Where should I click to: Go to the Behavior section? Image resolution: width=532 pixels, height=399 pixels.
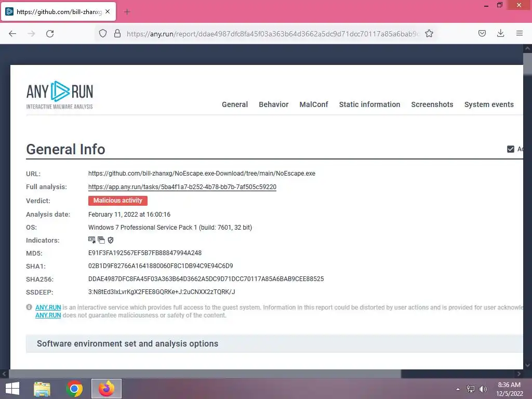tap(273, 104)
